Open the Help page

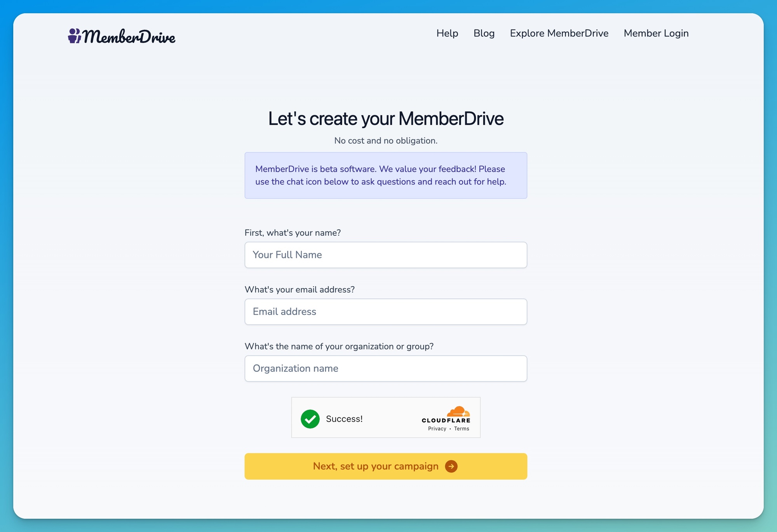(x=447, y=33)
